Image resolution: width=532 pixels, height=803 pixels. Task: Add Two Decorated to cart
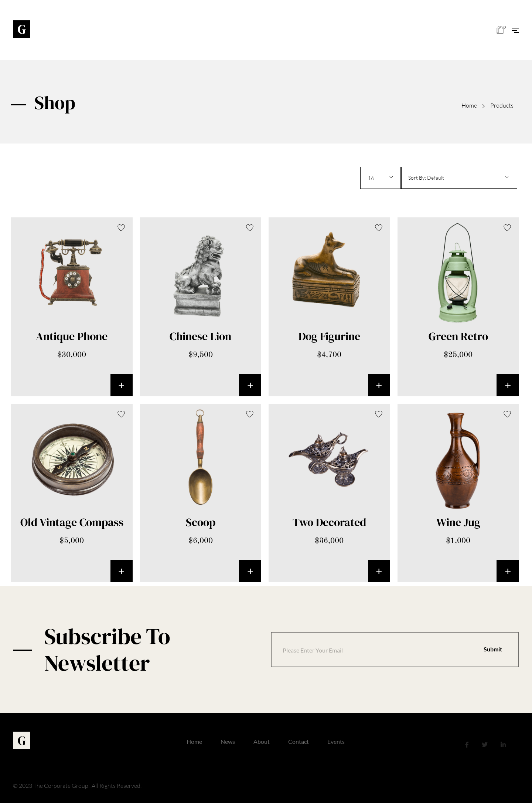[x=379, y=571]
